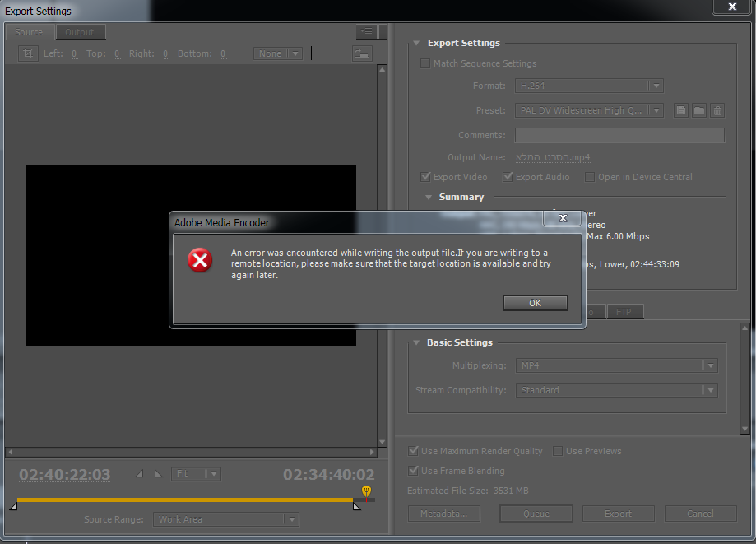The width and height of the screenshot is (756, 544).
Task: Click the duration timecode 02:34:40:02
Action: pyautogui.click(x=329, y=475)
